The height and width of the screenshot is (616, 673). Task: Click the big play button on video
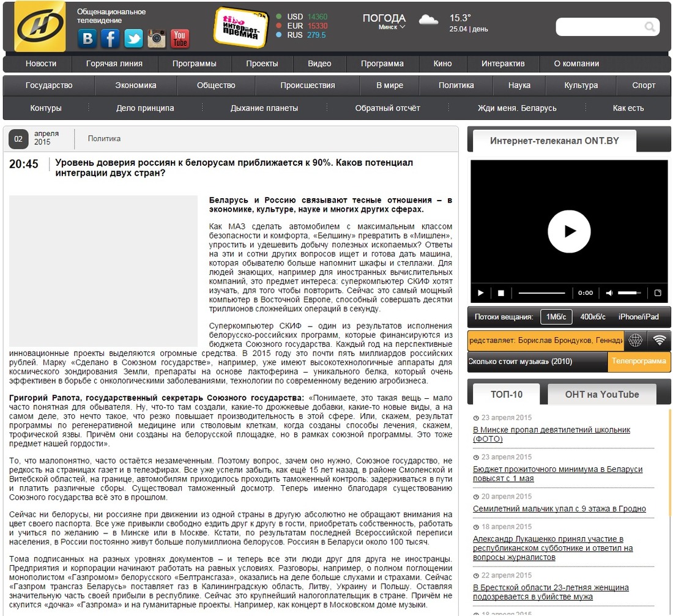pos(569,231)
